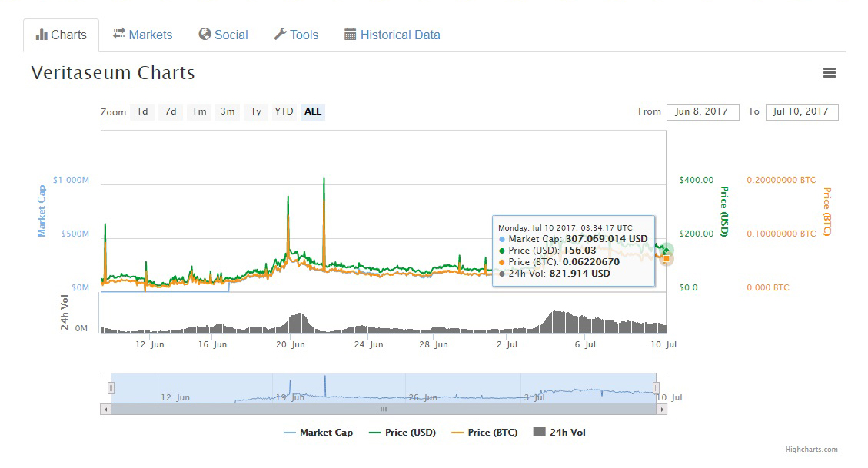Viewport: 868px width, 468px height.
Task: Toggle the Price (BTC) series in legend
Action: [x=485, y=433]
